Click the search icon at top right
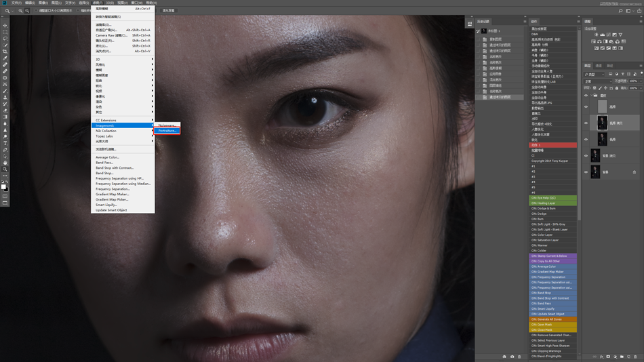 pos(620,11)
